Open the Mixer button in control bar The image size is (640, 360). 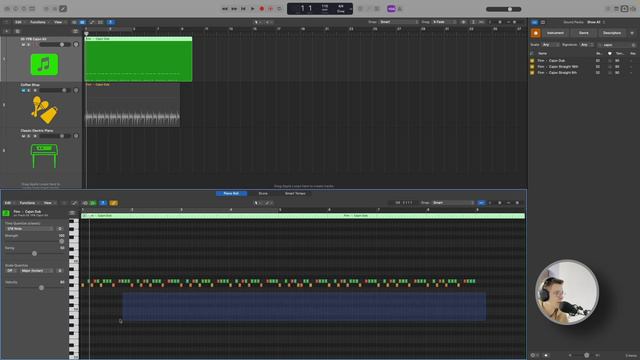[x=54, y=9]
